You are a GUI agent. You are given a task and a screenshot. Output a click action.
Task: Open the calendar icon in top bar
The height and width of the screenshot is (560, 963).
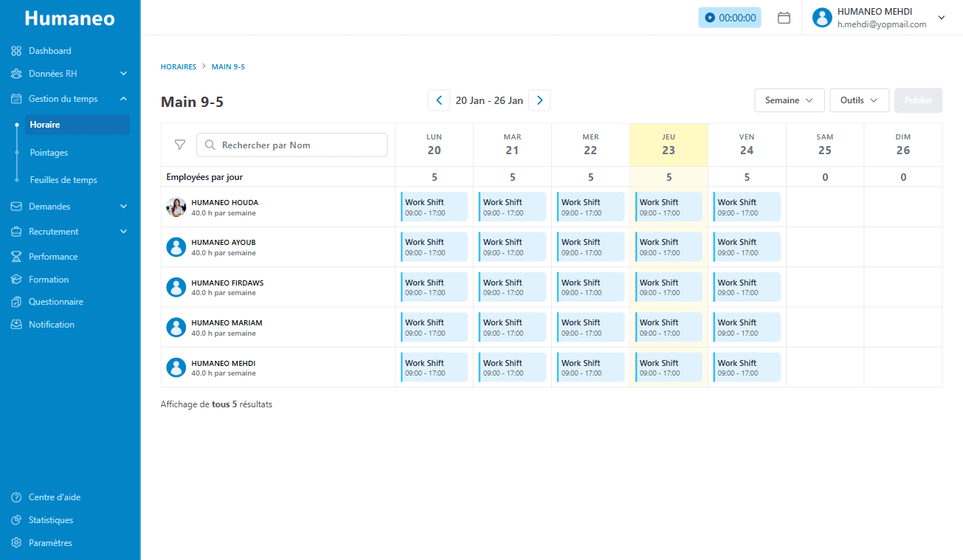[784, 18]
